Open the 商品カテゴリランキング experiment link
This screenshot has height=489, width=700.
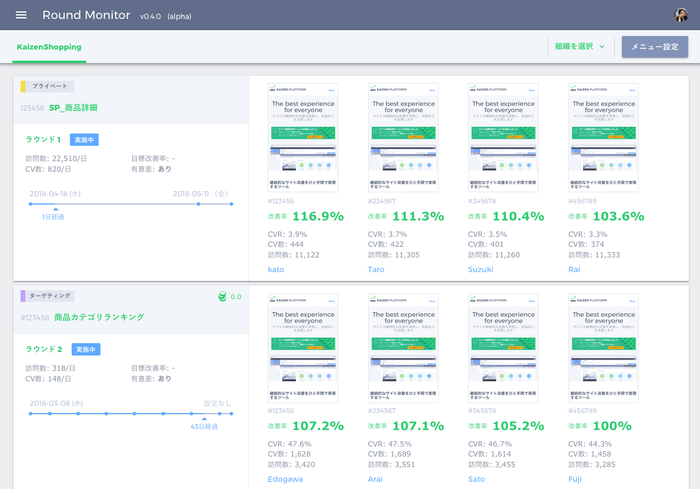[x=98, y=317]
